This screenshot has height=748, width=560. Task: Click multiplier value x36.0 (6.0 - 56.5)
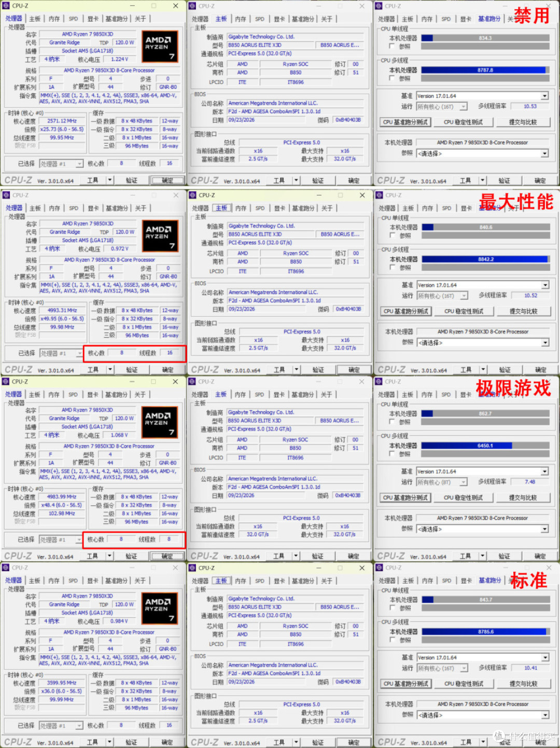(62, 691)
